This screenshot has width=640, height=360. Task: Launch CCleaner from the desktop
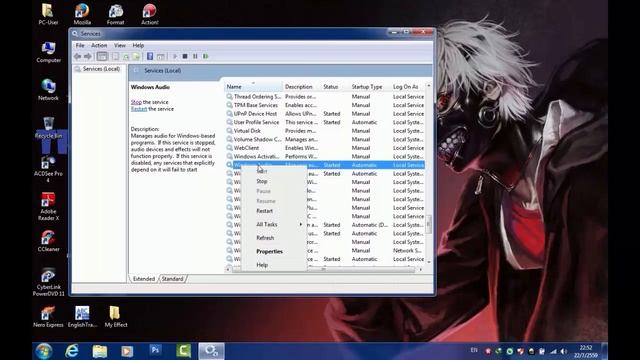click(49, 241)
